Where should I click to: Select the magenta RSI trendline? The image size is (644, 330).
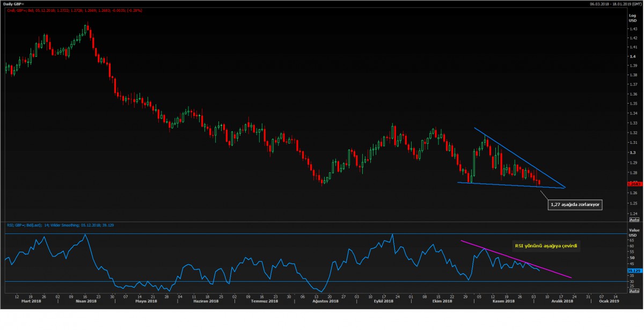point(515,259)
